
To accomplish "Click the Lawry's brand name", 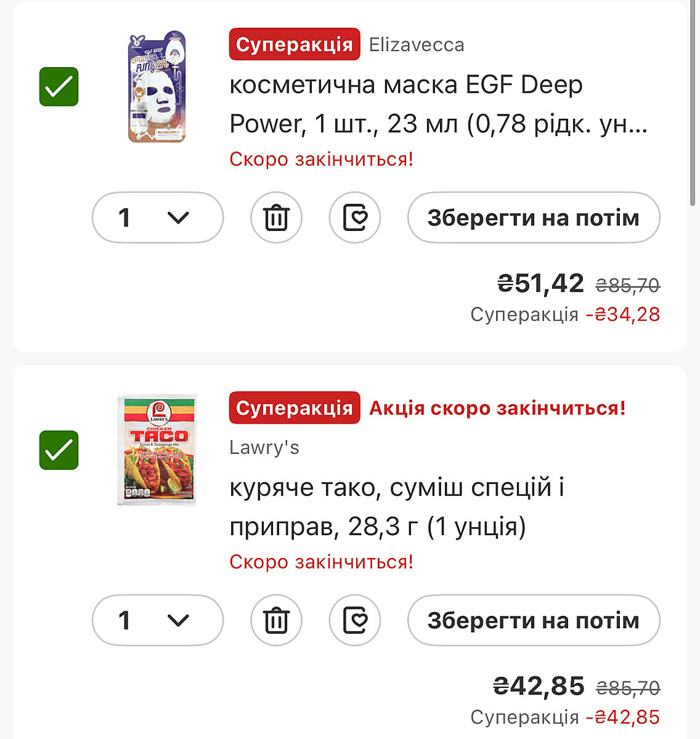I will tap(264, 448).
